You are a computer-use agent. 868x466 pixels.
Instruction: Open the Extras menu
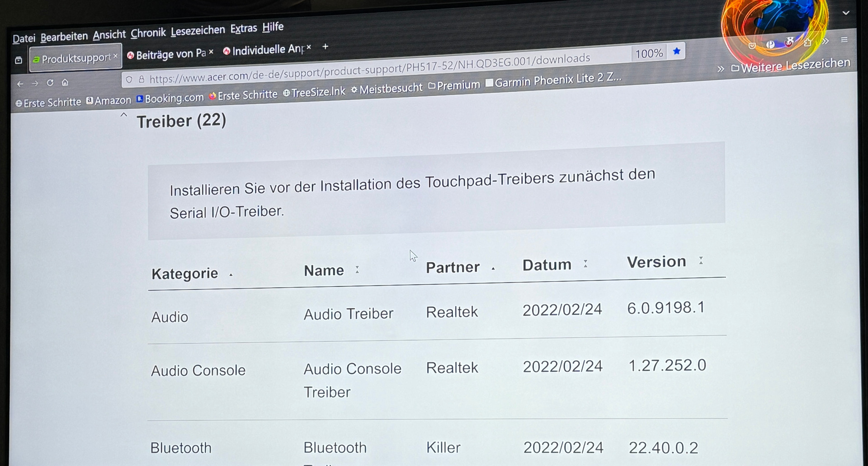coord(244,28)
